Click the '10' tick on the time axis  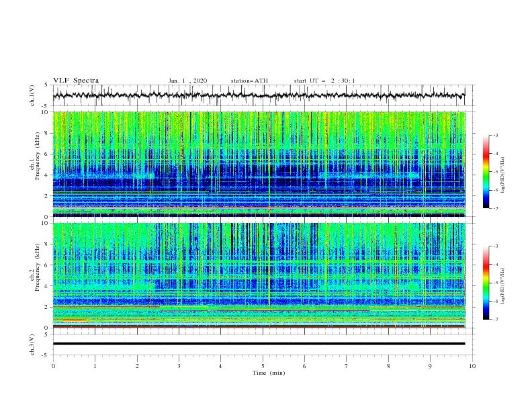pyautogui.click(x=472, y=366)
